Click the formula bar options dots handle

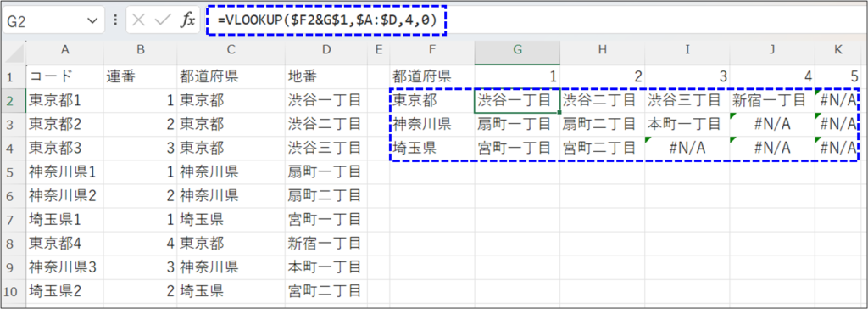pyautogui.click(x=115, y=20)
